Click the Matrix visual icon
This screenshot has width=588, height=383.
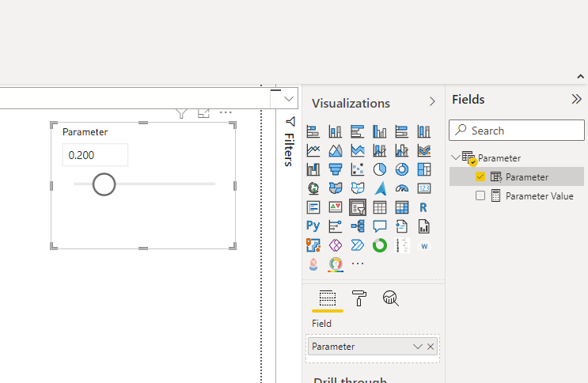pos(401,207)
